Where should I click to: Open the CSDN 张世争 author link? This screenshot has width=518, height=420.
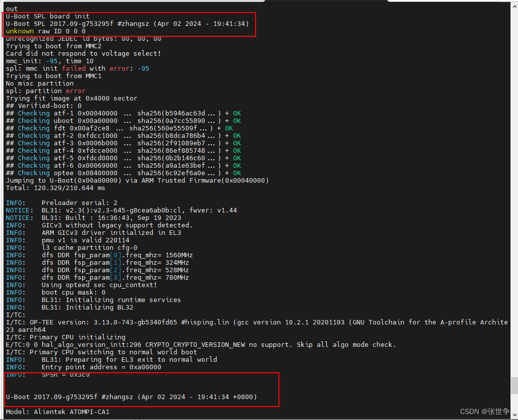486,412
